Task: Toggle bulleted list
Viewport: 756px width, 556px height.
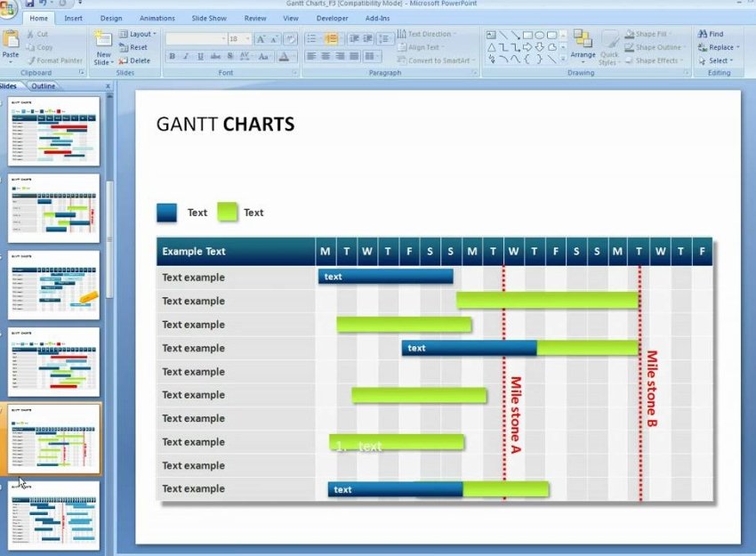Action: (x=312, y=38)
